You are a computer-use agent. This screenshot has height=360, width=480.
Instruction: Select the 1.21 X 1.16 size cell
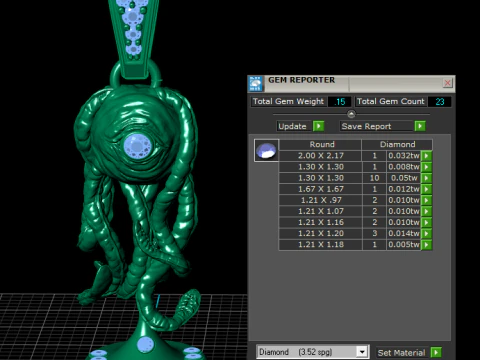pos(320,222)
